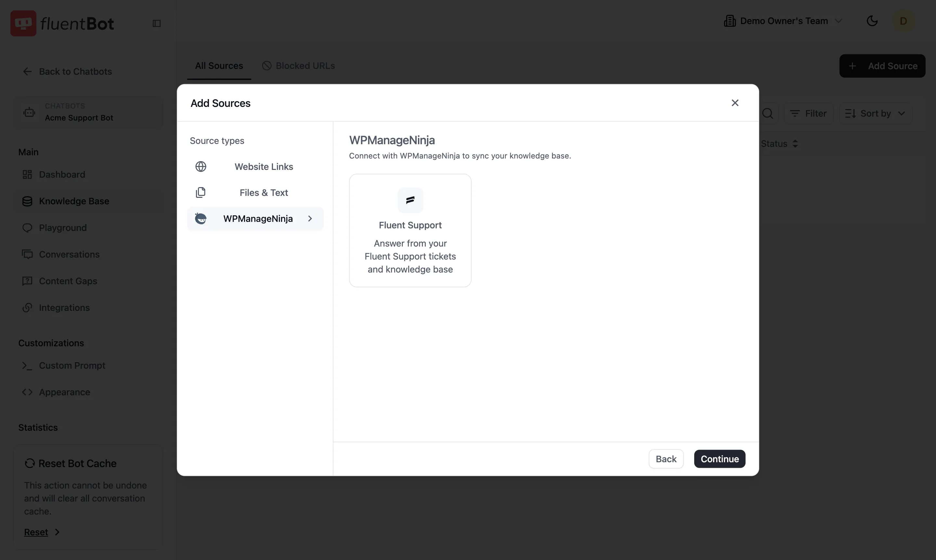Click the chatbot robot icon
936x560 pixels.
[29, 112]
